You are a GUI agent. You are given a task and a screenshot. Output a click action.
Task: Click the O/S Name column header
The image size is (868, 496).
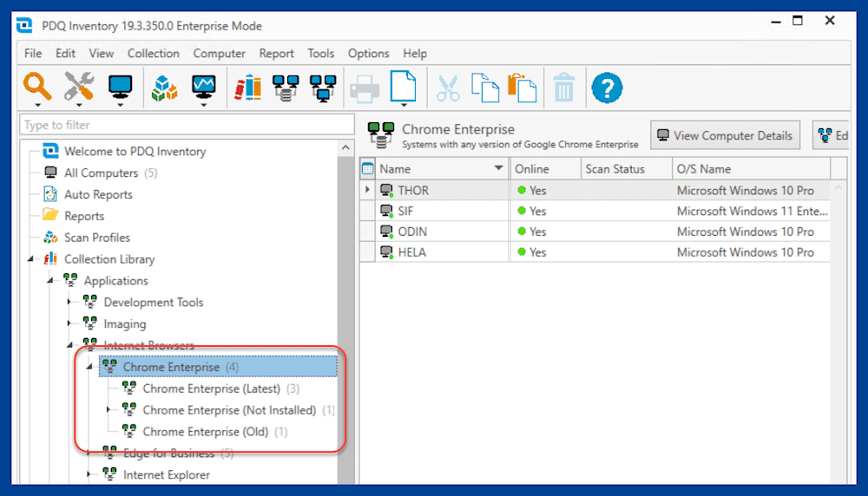pos(751,168)
